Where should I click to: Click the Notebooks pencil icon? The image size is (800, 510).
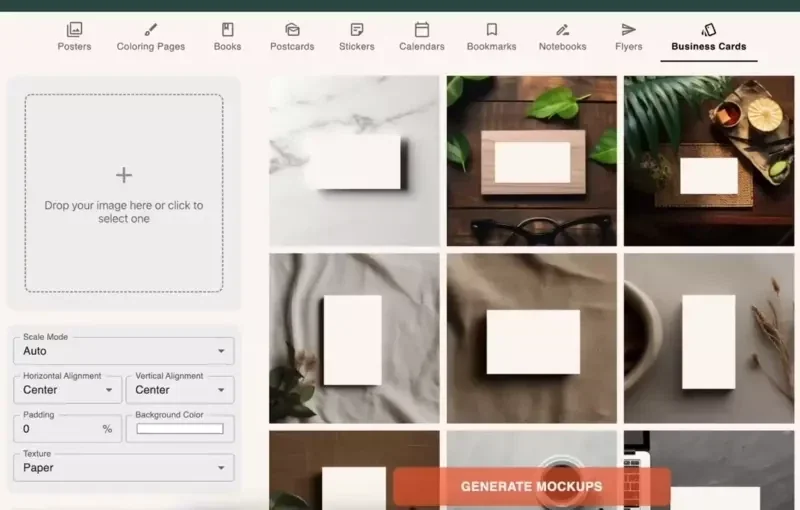pyautogui.click(x=563, y=29)
